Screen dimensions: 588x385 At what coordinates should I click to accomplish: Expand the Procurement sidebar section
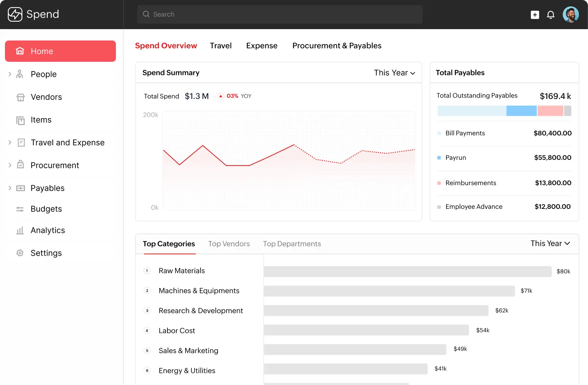coord(10,165)
